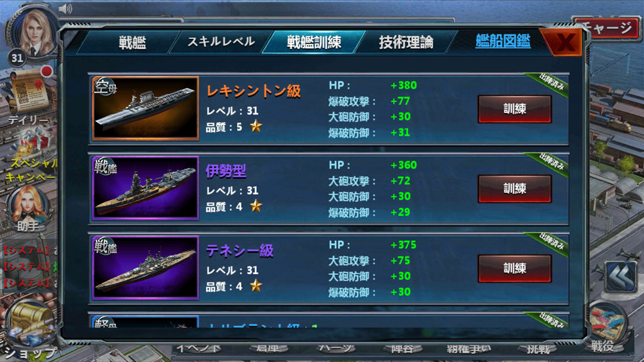
Task: Switch to the スキルレベル tab
Action: tap(221, 42)
